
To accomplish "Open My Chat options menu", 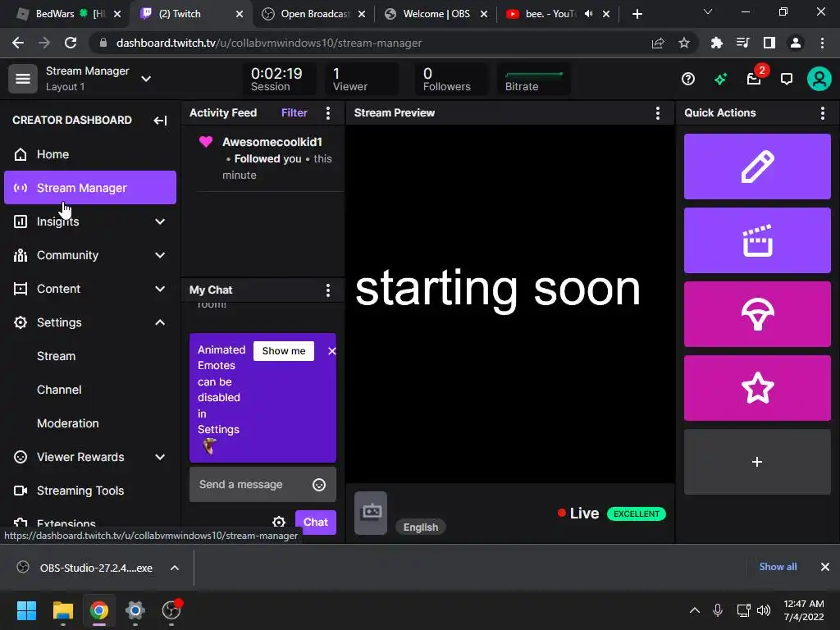I will (328, 290).
